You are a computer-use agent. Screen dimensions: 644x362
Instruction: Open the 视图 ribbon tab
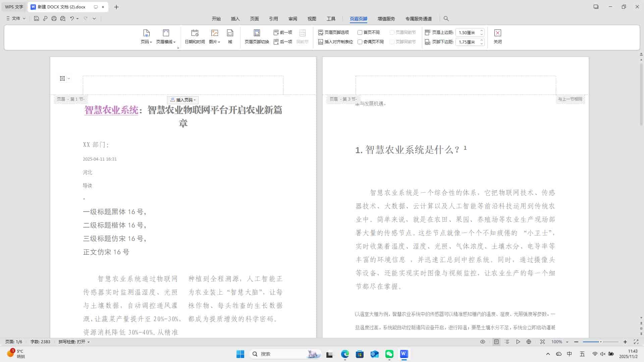click(312, 19)
